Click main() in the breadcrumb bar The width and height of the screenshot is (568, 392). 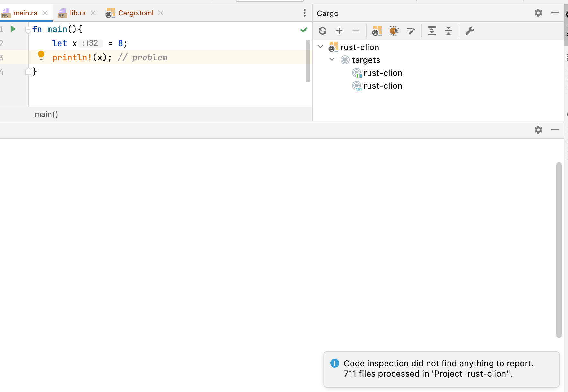tap(46, 114)
